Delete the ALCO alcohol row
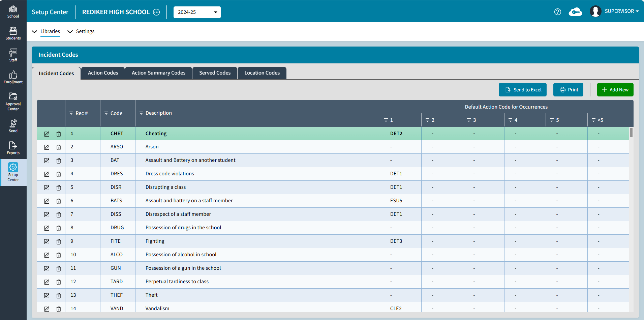This screenshot has height=320, width=644. coord(59,255)
